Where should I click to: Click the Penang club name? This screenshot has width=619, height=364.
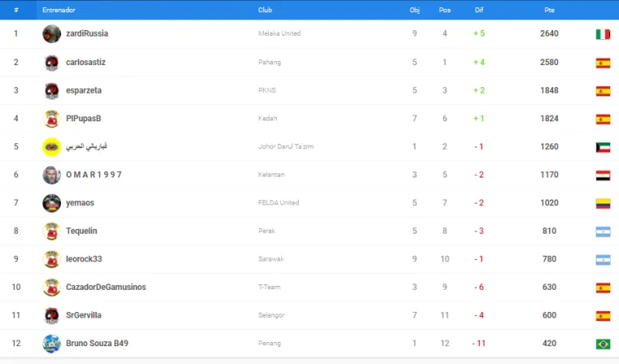(x=270, y=344)
